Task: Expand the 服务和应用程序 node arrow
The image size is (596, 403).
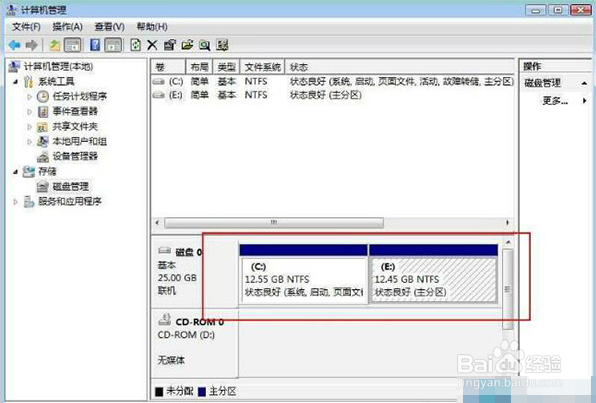Action: click(x=15, y=202)
